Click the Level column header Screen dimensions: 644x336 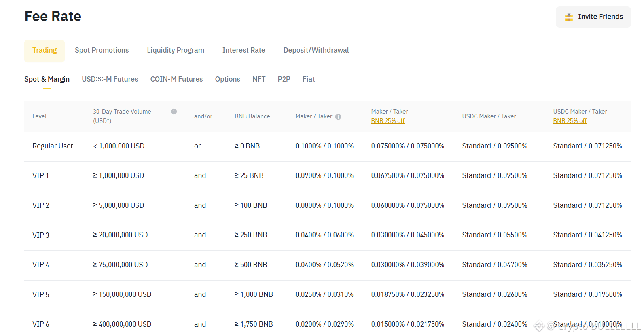40,116
